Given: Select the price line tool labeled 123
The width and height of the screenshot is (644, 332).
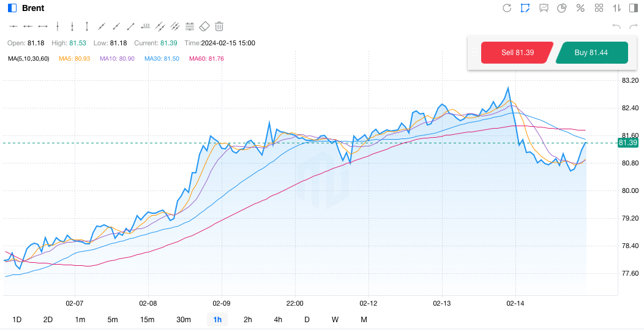Looking at the screenshot, I should coord(146,26).
